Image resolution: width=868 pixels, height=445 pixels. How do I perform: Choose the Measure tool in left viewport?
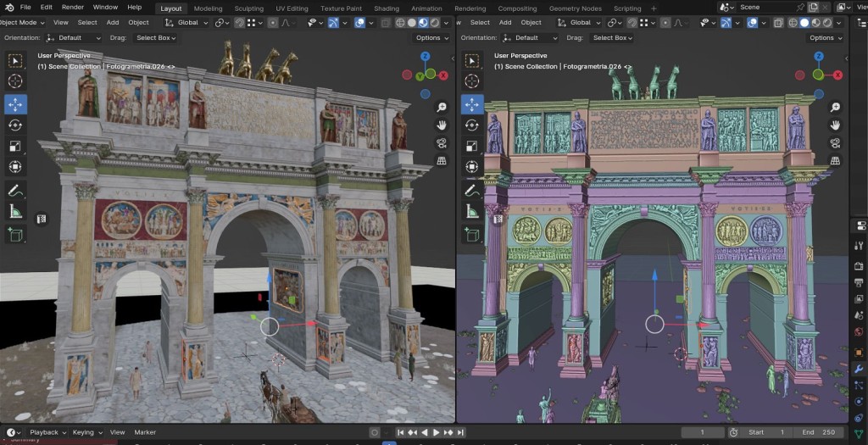pyautogui.click(x=15, y=211)
